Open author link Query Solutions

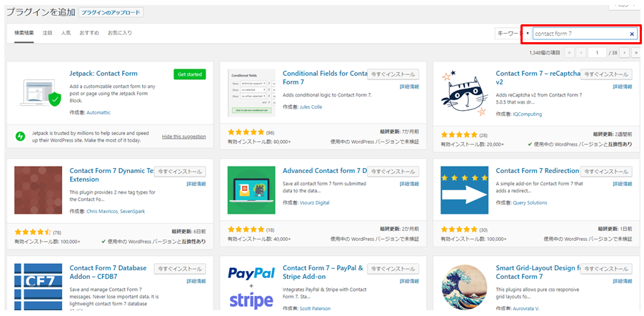pyautogui.click(x=530, y=203)
